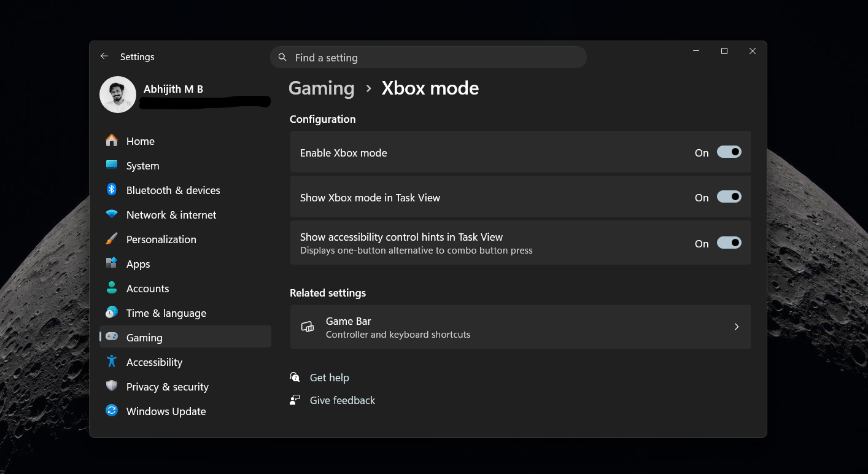Screen dimensions: 868x474
Task: Click Gaming breadcrumb link in header
Action: pyautogui.click(x=322, y=88)
